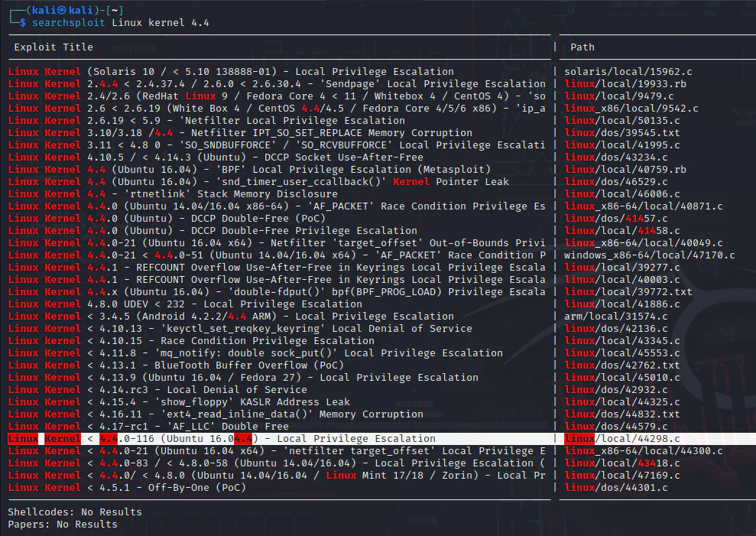Select the DCCP Double-Free Privilege Escalation title
The width and height of the screenshot is (756, 536).
point(213,231)
